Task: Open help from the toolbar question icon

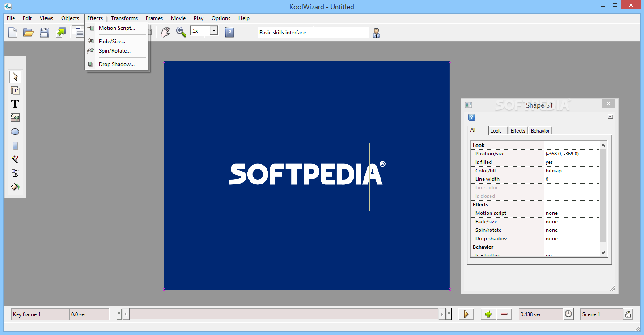Action: [x=229, y=32]
